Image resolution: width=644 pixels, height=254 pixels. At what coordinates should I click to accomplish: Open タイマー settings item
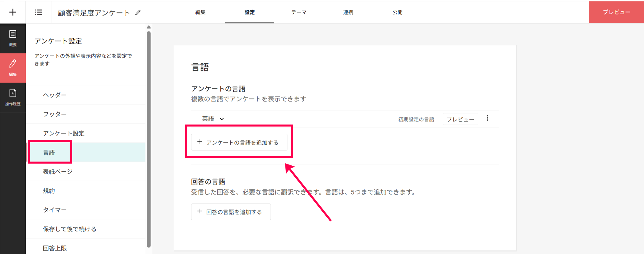(55, 210)
